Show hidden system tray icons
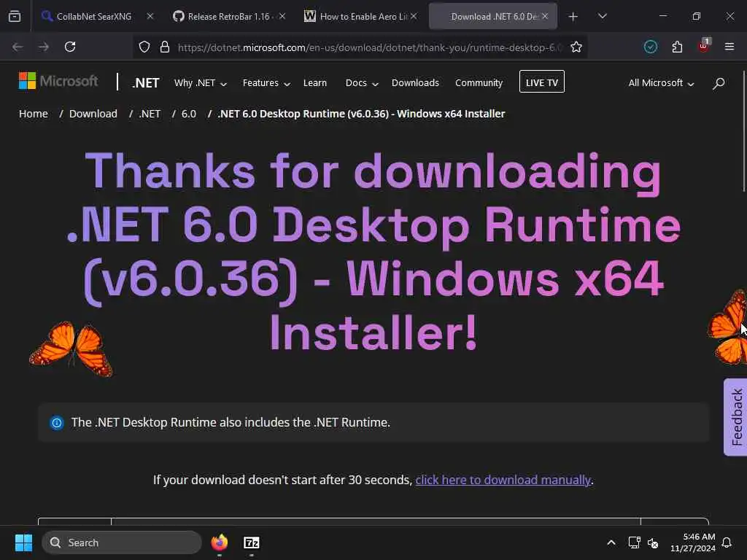Screen dimensions: 747x560 611,542
